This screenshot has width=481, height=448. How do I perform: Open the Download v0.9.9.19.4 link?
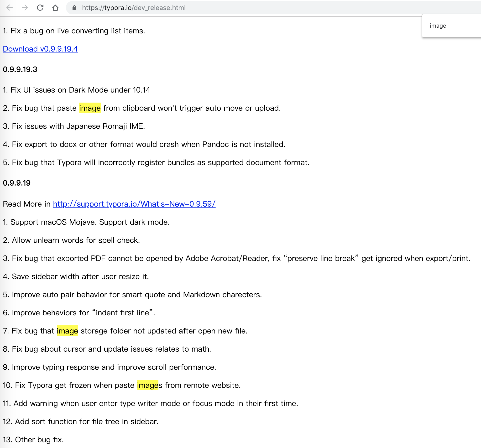click(x=40, y=49)
